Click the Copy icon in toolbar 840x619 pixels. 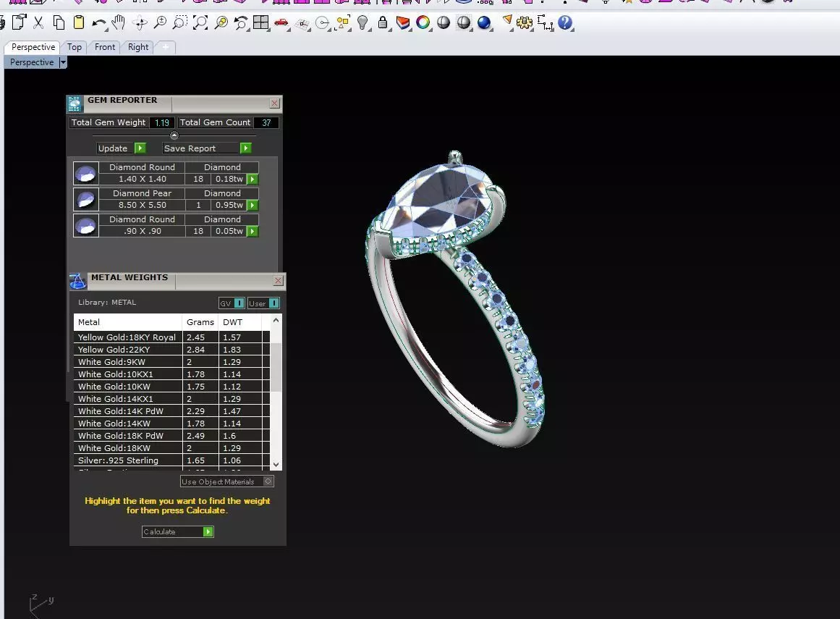tap(59, 22)
